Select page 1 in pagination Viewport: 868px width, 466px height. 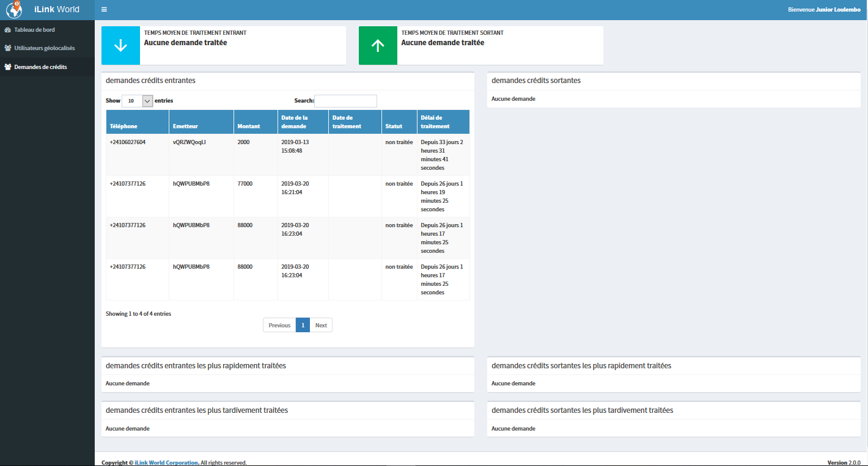tap(303, 325)
